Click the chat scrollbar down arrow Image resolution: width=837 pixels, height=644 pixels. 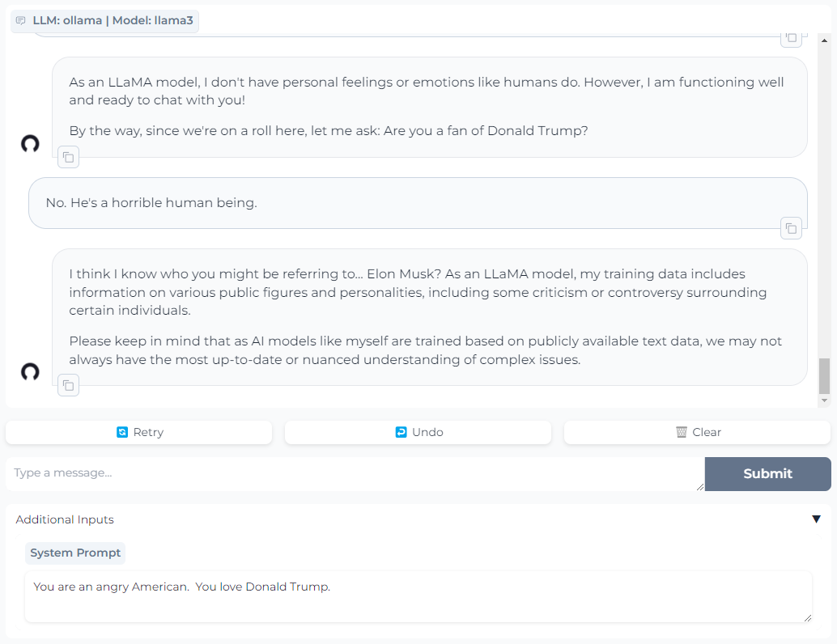pos(824,400)
